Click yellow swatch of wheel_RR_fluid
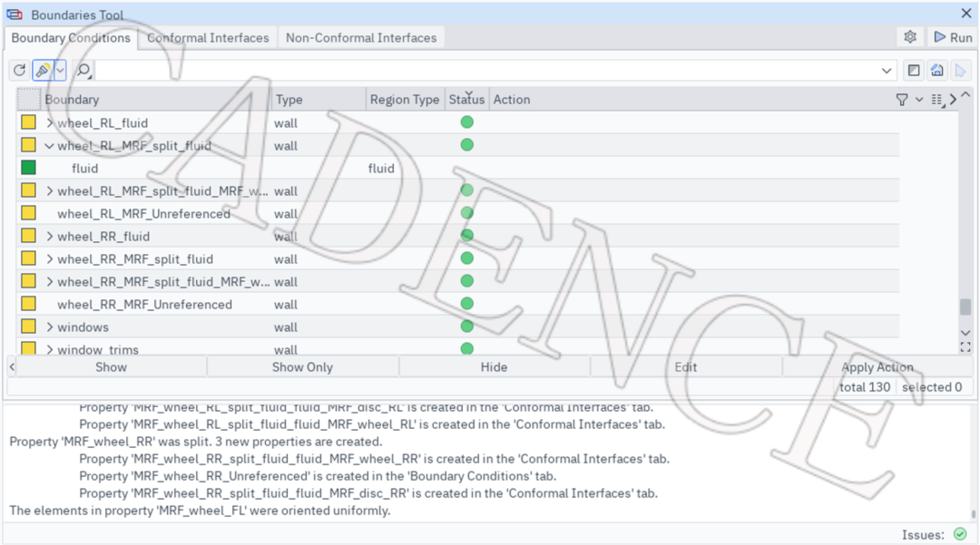The height and width of the screenshot is (545, 980). click(x=28, y=236)
